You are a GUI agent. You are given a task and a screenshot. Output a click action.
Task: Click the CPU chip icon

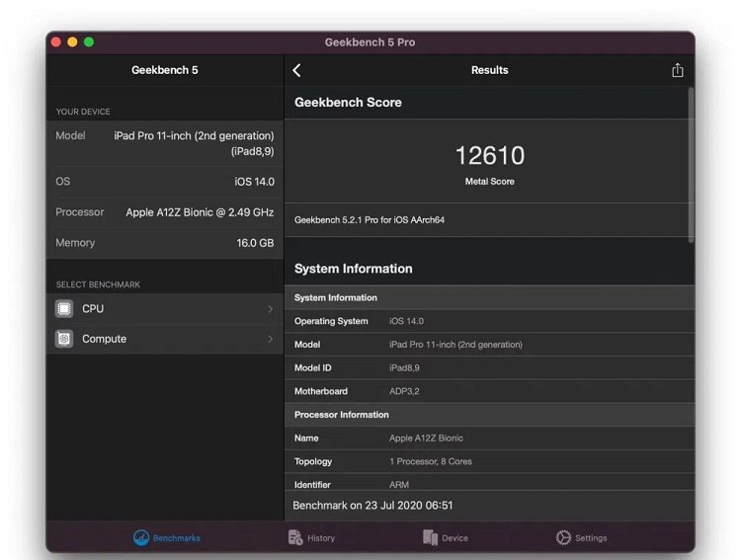point(64,308)
